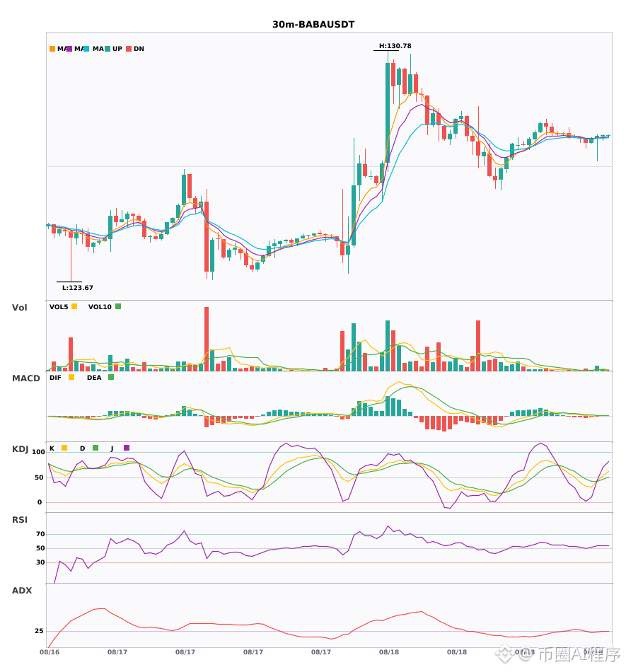
Task: Click the H:130.78 high price label
Action: (x=395, y=46)
